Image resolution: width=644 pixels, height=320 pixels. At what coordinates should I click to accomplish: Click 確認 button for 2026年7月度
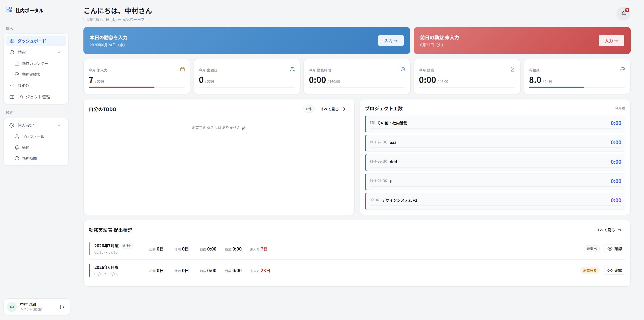(x=615, y=249)
